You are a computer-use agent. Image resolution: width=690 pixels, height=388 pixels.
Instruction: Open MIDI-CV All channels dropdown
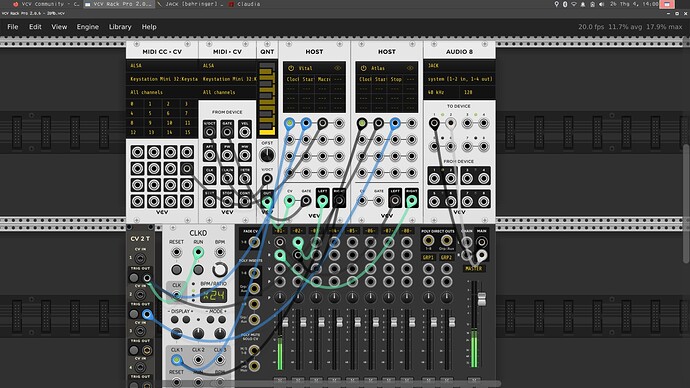[x=228, y=92]
